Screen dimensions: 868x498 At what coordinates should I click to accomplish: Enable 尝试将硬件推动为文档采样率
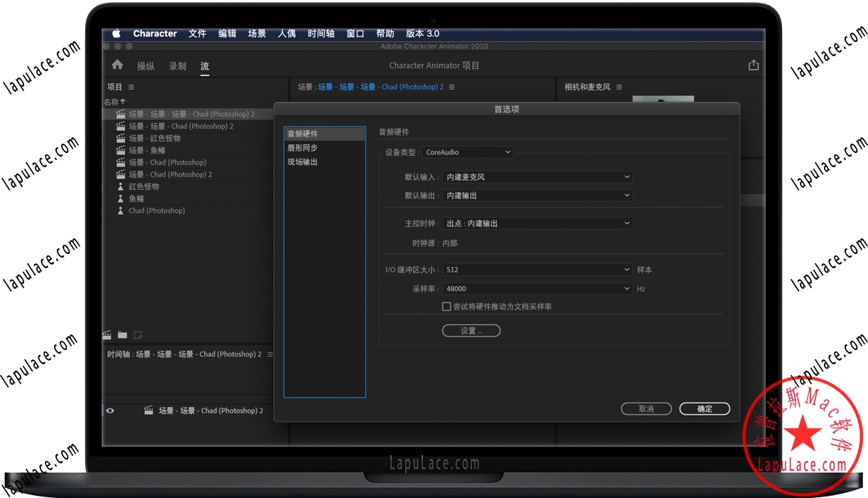click(447, 306)
